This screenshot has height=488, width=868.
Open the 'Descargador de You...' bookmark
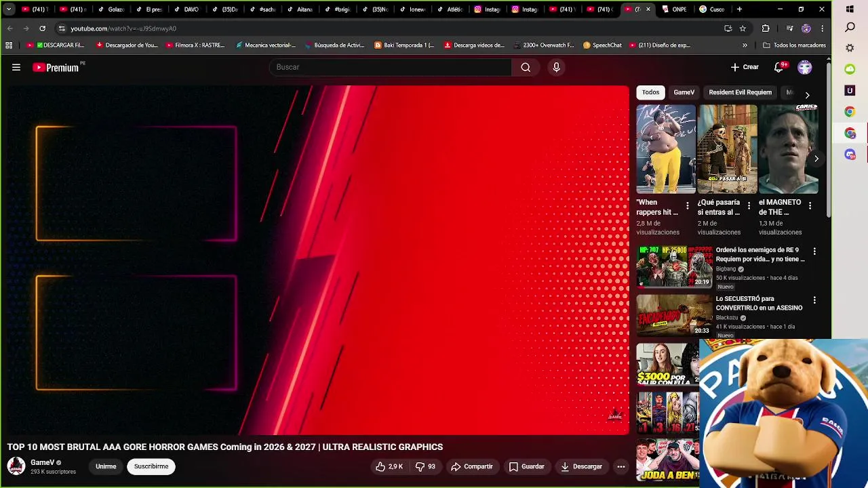pos(127,45)
